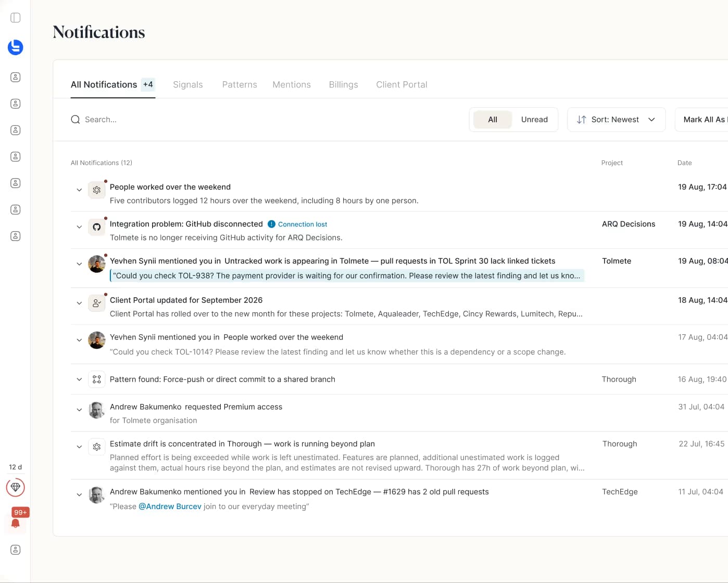This screenshot has width=728, height=583.
Task: Switch filter to Unread
Action: click(x=534, y=119)
